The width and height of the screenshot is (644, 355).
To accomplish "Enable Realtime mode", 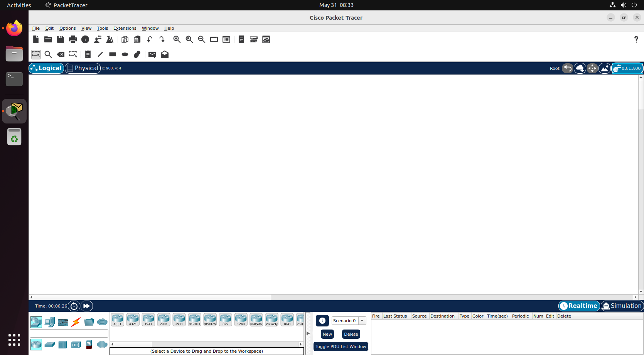I will click(579, 306).
